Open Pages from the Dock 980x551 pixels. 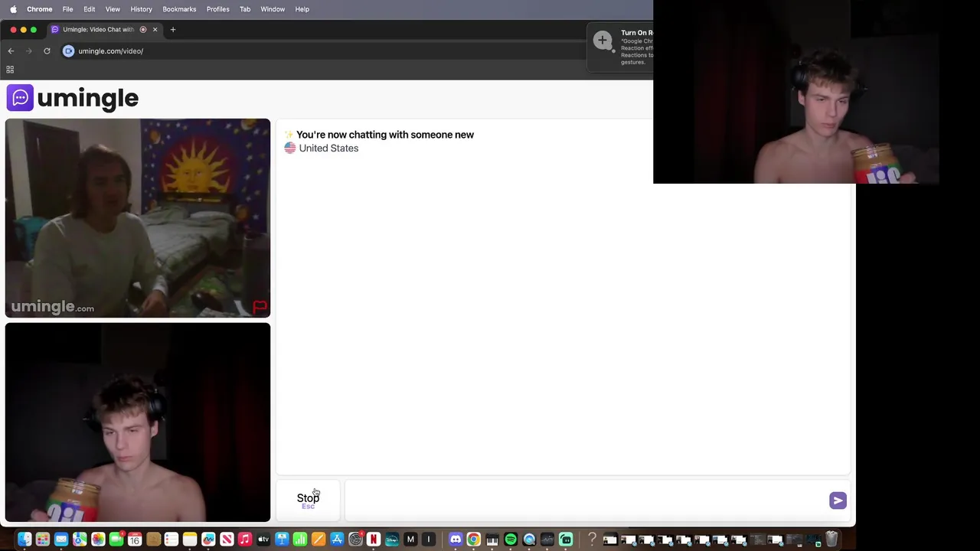coord(318,540)
